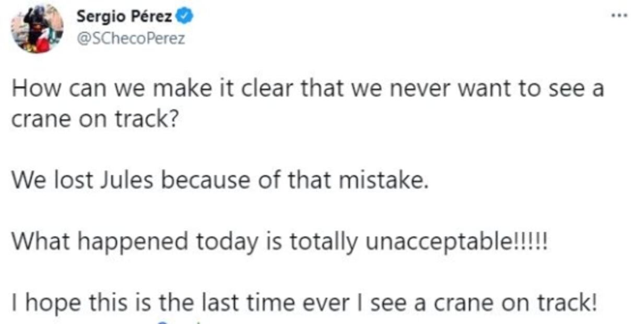Open the Sergio Pérez display name link
The image size is (644, 324).
124,17
